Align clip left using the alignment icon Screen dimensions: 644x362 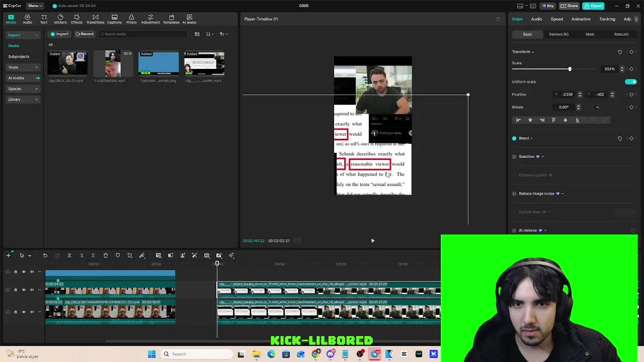pyautogui.click(x=518, y=120)
